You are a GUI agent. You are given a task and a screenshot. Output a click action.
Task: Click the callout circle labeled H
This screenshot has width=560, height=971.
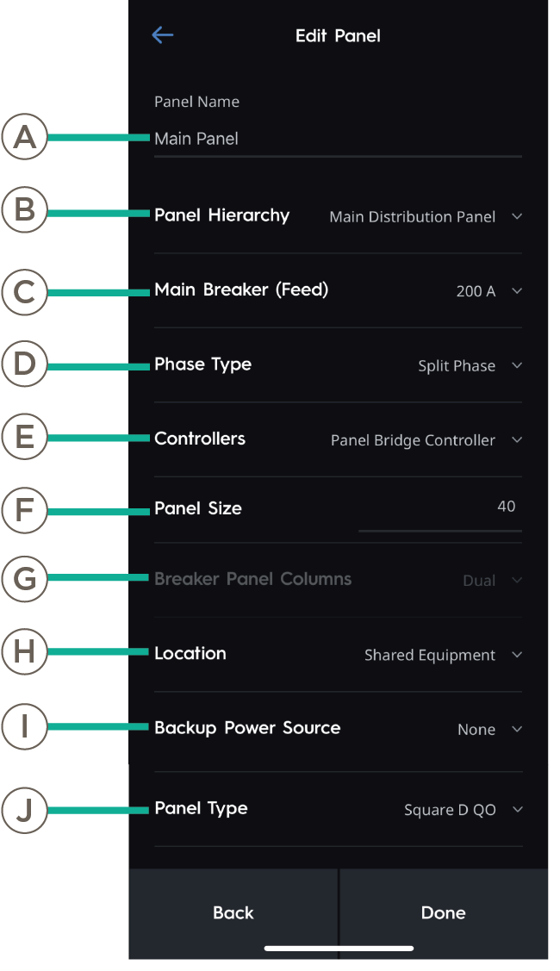pyautogui.click(x=25, y=652)
